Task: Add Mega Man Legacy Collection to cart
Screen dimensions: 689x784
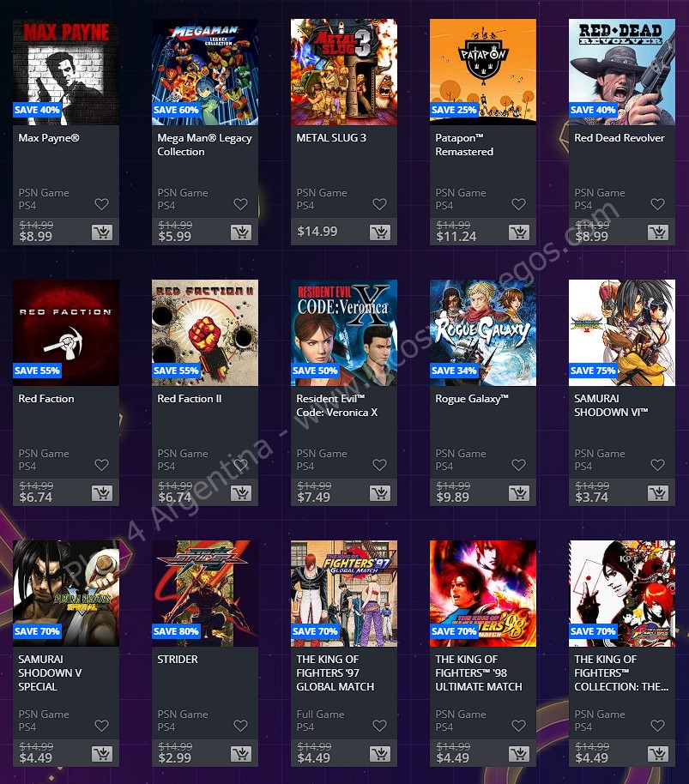Action: coord(241,232)
